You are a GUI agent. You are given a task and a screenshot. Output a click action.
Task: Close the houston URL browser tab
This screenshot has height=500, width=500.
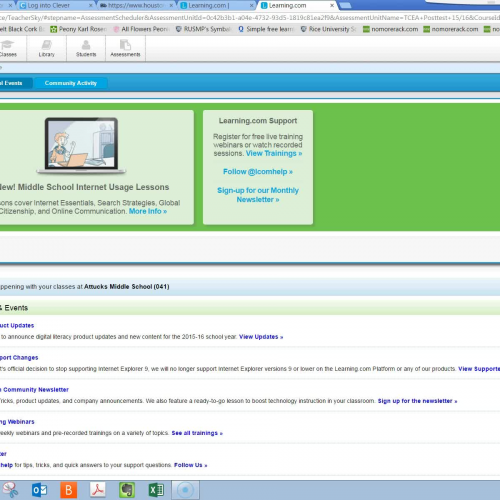pyautogui.click(x=171, y=6)
